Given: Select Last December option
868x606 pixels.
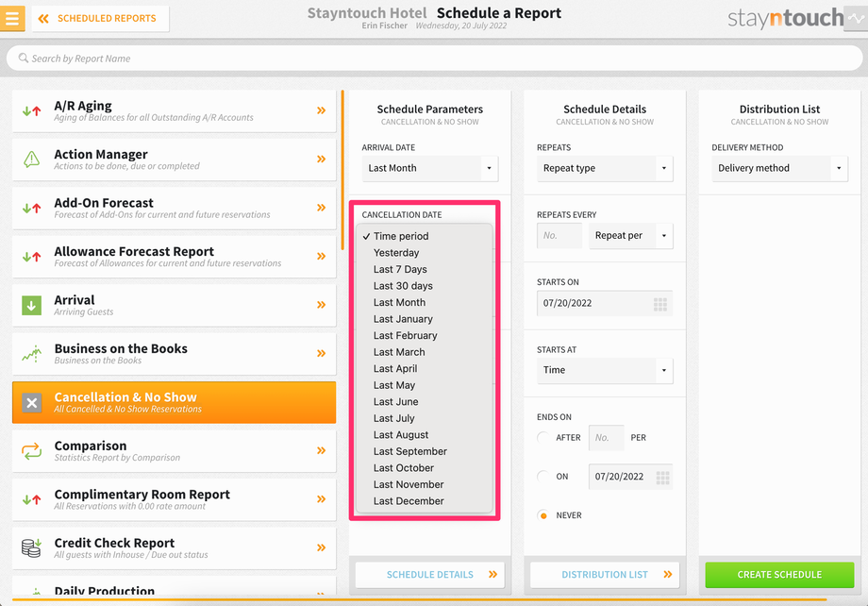Looking at the screenshot, I should pos(424,501).
